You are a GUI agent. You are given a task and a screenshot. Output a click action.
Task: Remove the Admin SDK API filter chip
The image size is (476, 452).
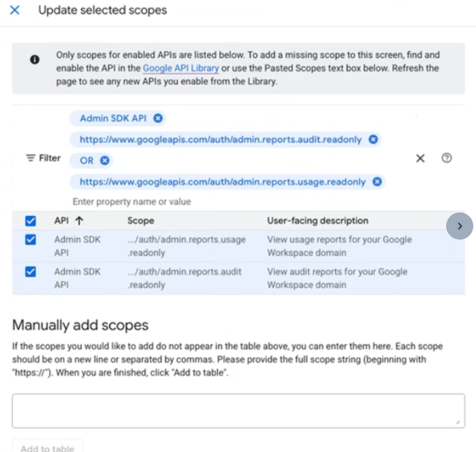pyautogui.click(x=158, y=118)
